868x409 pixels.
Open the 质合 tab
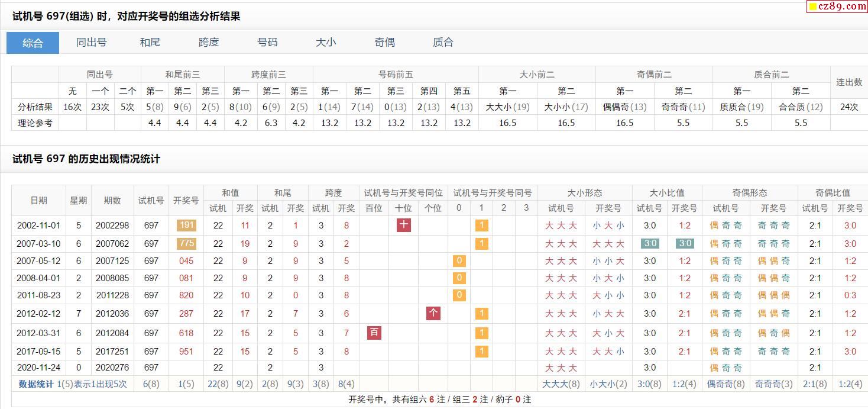pos(443,43)
